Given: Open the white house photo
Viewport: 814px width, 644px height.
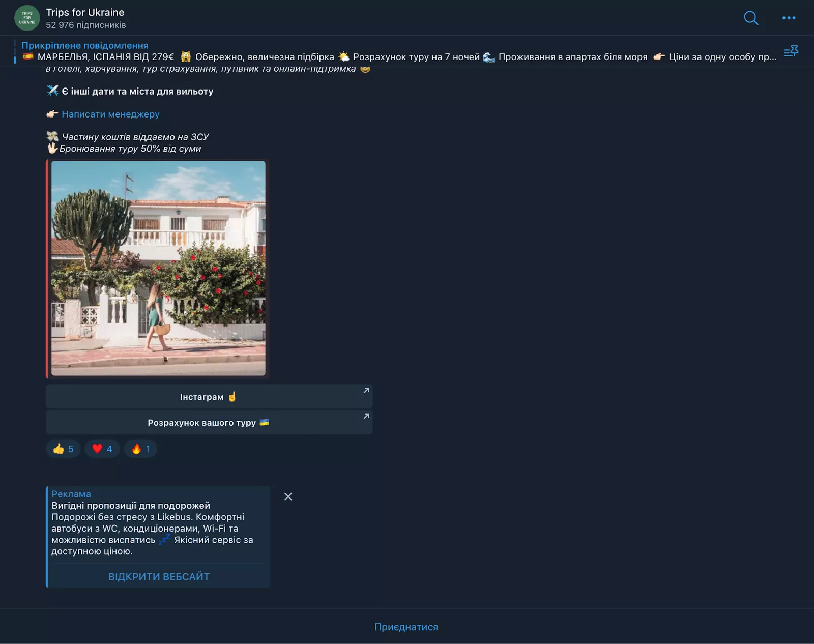Looking at the screenshot, I should 158,268.
